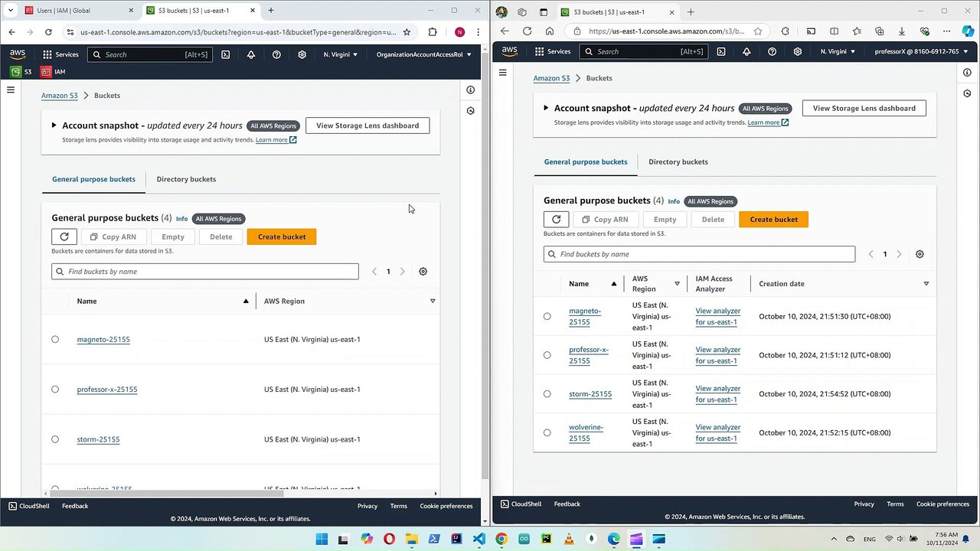
Task: Select magneto-25155 radio button in right window
Action: click(547, 316)
